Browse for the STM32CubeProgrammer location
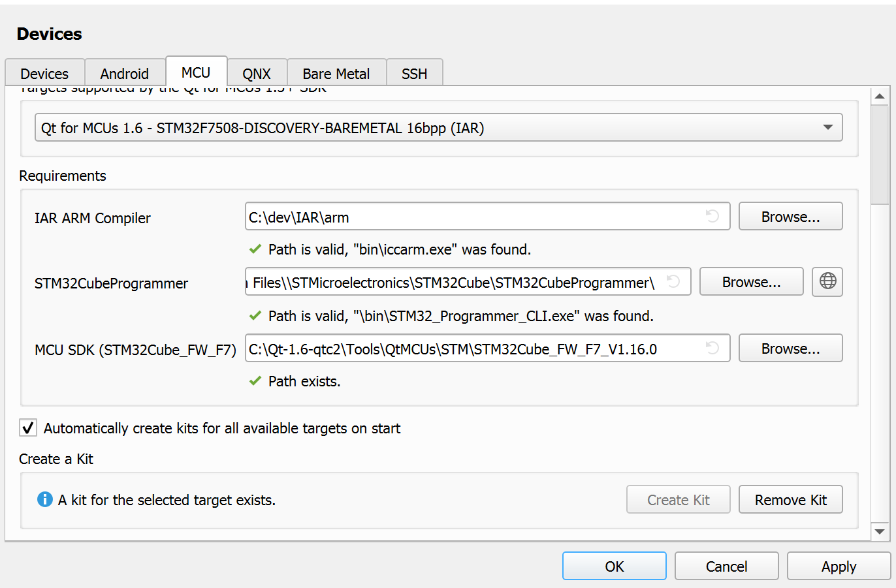The image size is (896, 588). coord(751,282)
